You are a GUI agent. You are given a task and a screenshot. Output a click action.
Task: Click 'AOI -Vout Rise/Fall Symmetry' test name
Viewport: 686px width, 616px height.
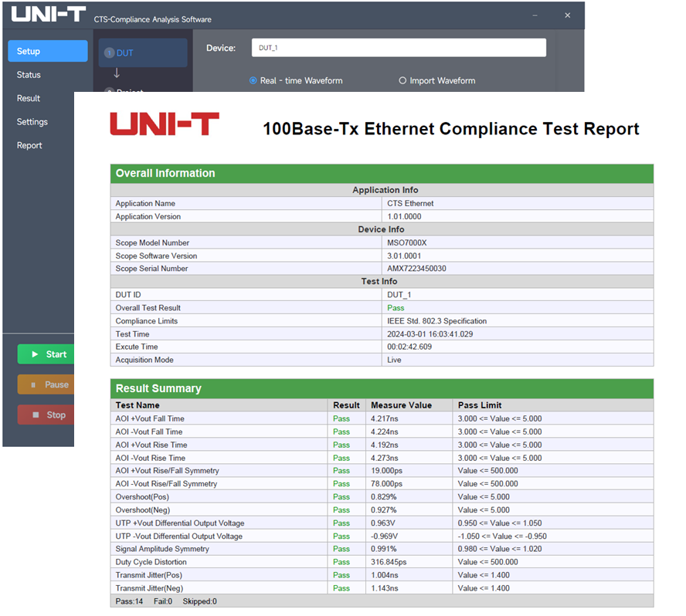point(166,483)
